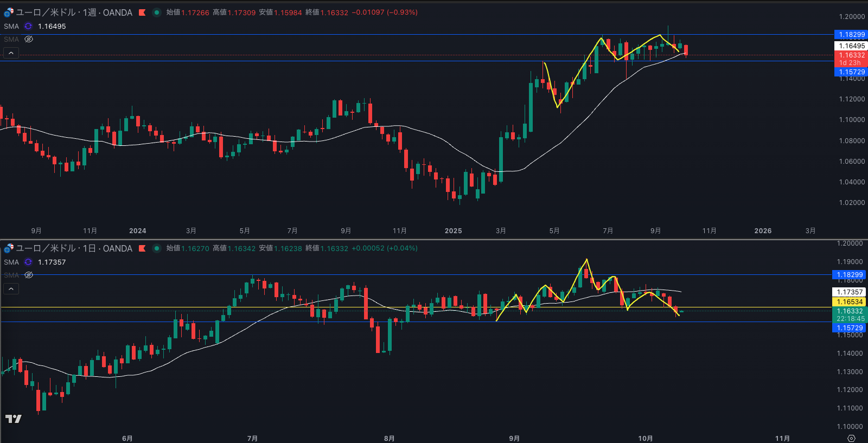Click the purple SMA refresh icon in weekly chart
This screenshot has width=868, height=443.
coord(28,26)
